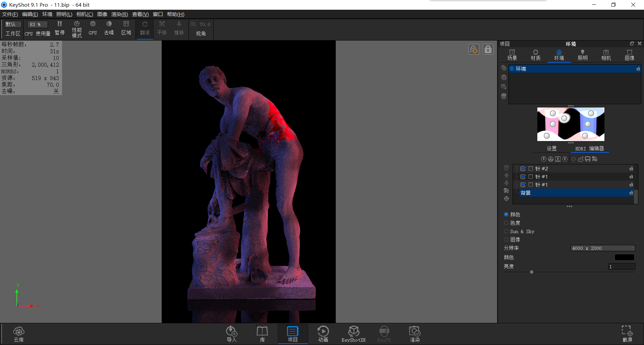Enable the Denoise (去噪) toolbar icon
Viewport: 644px width, 345px height.
(x=109, y=28)
